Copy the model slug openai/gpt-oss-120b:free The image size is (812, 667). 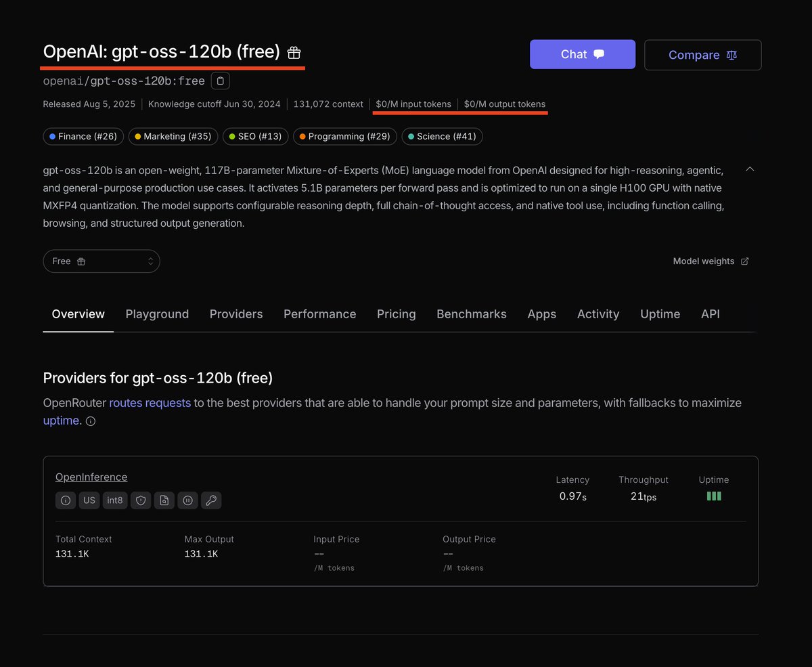point(221,81)
